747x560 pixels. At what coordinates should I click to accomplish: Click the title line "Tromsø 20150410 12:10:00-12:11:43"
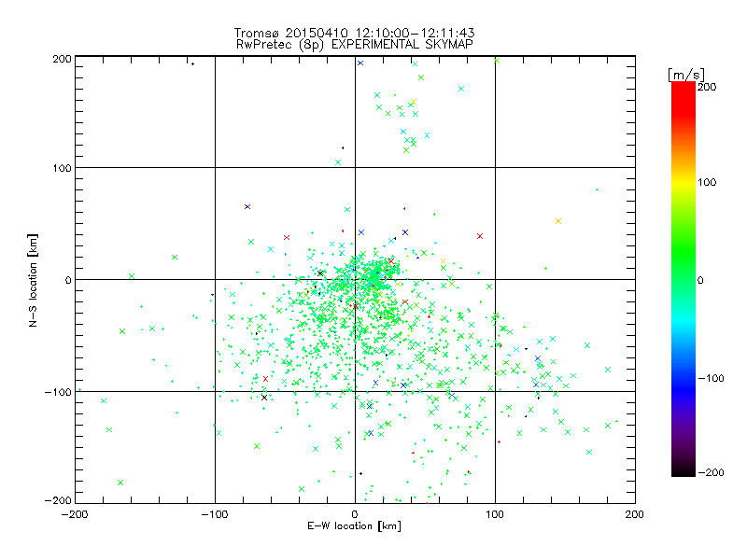point(354,33)
